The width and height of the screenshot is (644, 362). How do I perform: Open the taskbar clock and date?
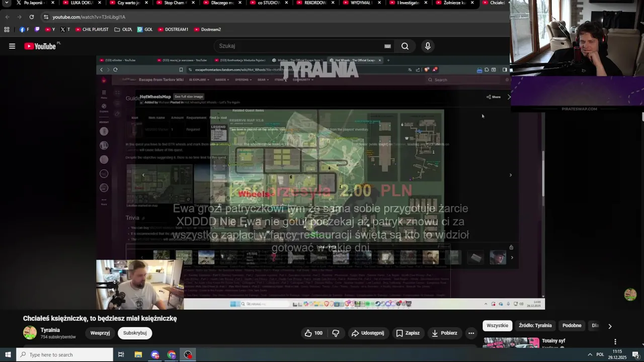point(617,355)
